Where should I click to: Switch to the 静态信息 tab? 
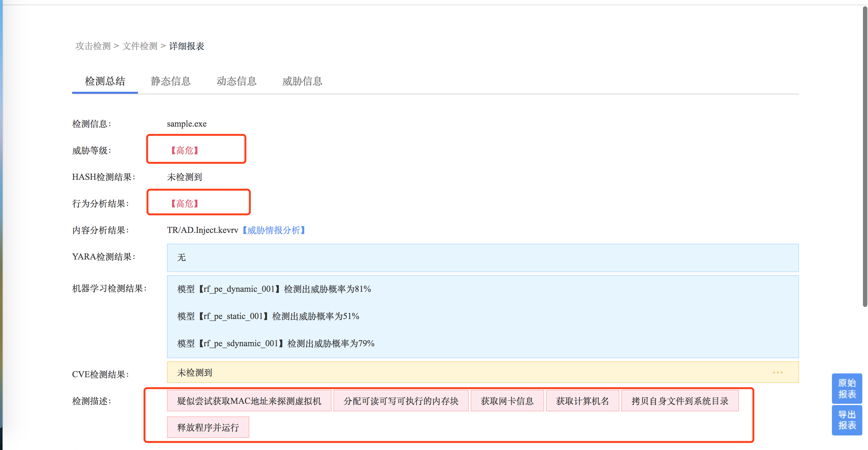point(170,81)
